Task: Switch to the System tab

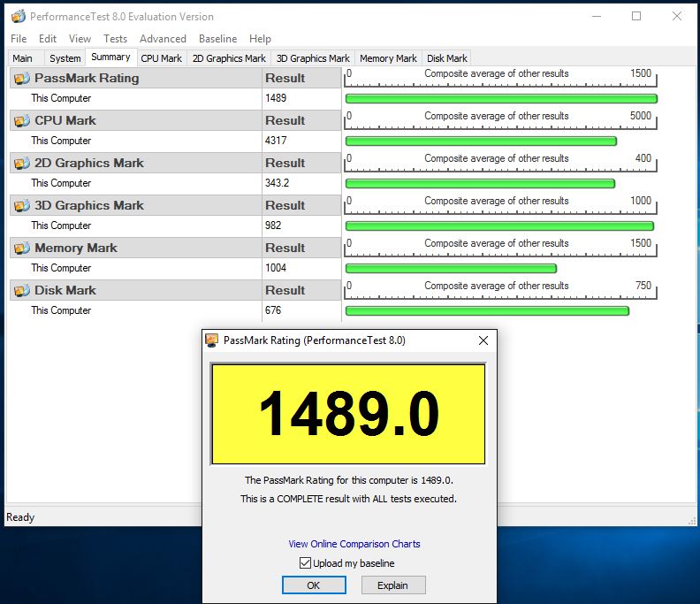Action: pos(65,58)
